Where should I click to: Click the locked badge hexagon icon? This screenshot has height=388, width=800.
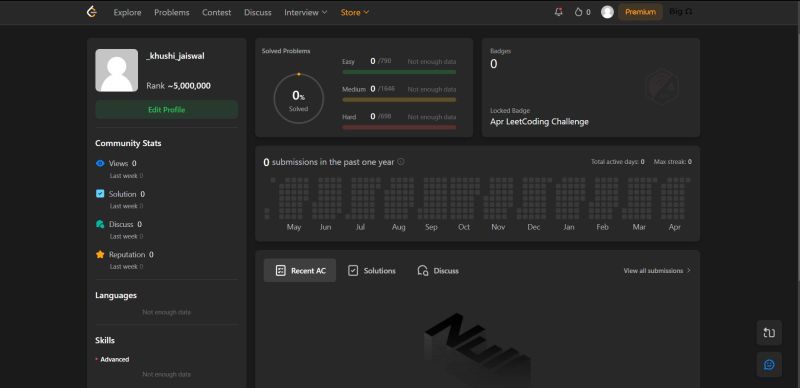tap(661, 87)
